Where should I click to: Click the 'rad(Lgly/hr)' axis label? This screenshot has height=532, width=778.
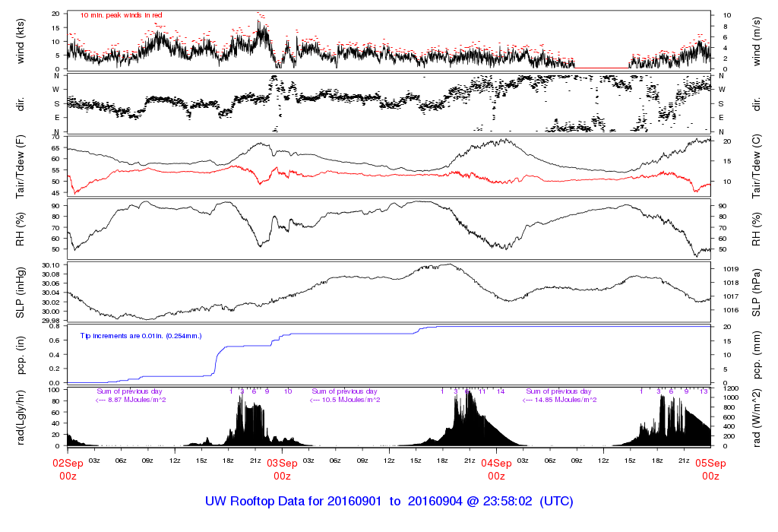click(x=21, y=418)
